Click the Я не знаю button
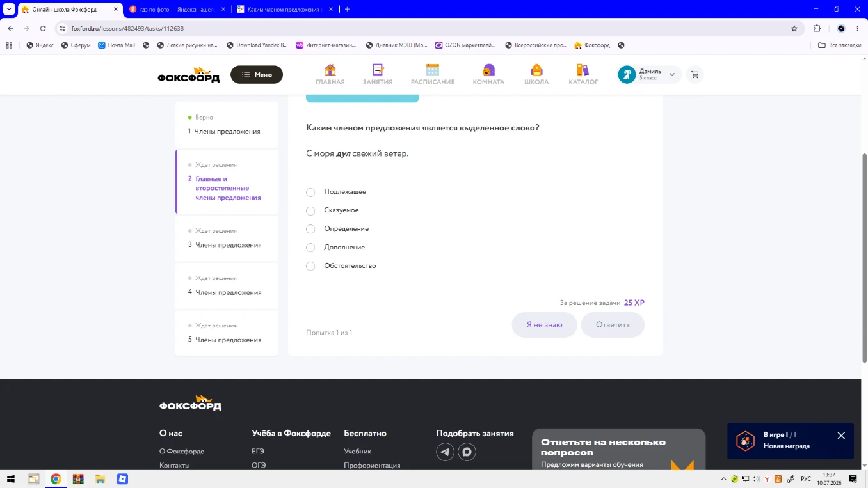Image resolution: width=868 pixels, height=488 pixels. click(545, 325)
